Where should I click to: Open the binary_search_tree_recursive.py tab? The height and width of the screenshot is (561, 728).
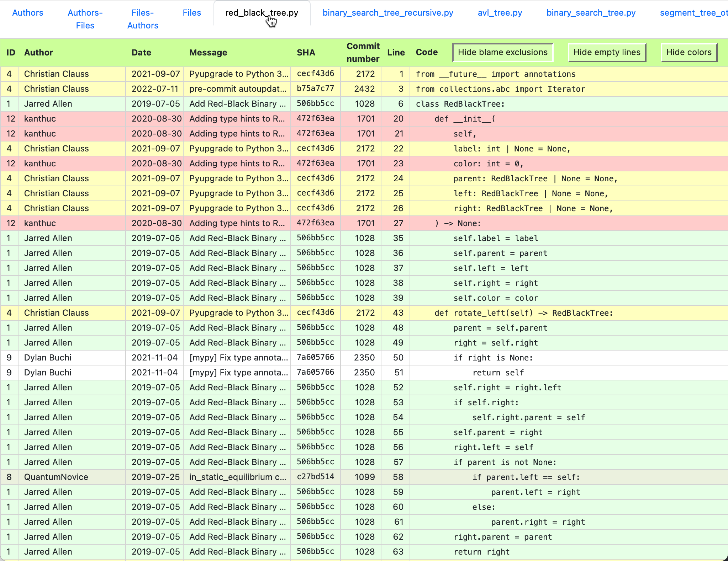coord(388,13)
